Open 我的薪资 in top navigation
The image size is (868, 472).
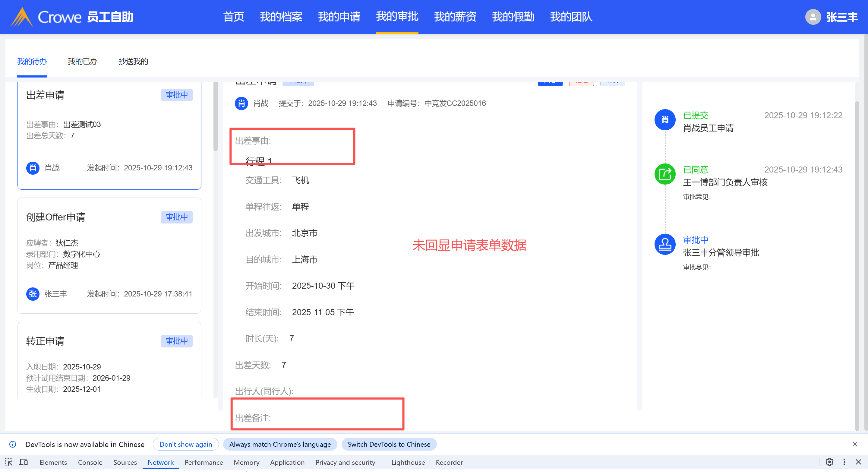pyautogui.click(x=455, y=17)
